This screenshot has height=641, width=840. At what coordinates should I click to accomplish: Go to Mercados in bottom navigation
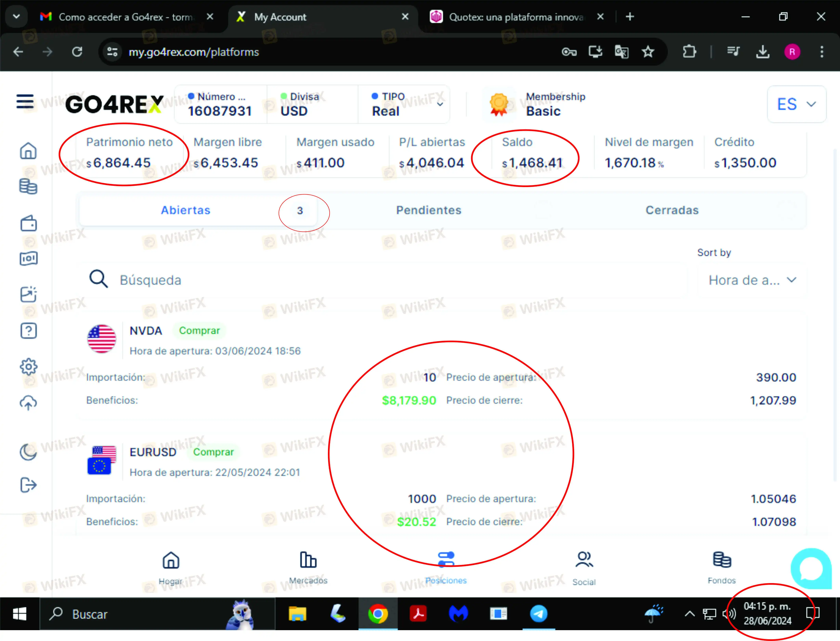click(x=308, y=568)
